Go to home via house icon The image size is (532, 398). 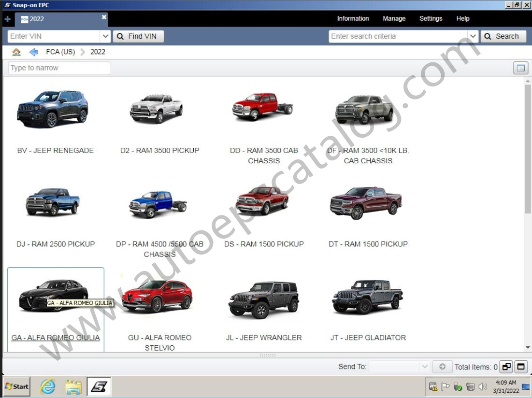(x=16, y=52)
